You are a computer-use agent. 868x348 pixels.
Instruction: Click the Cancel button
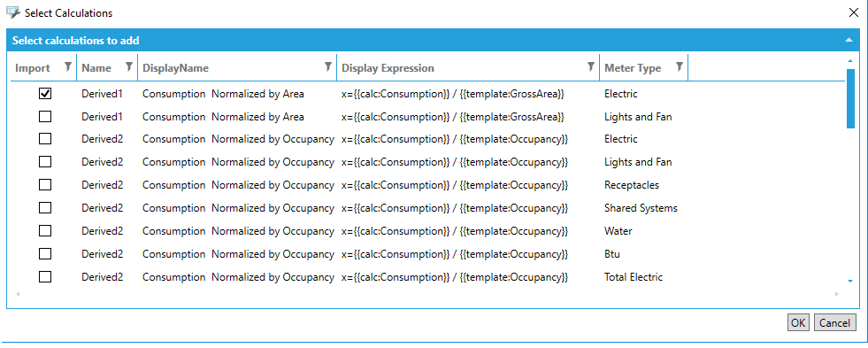tap(834, 322)
